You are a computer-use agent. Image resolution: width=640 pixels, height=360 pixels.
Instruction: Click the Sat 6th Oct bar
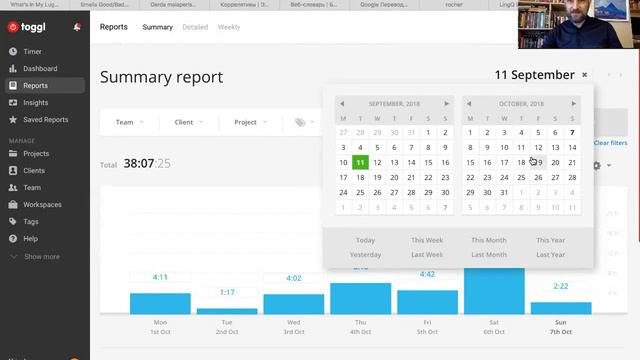point(494,291)
